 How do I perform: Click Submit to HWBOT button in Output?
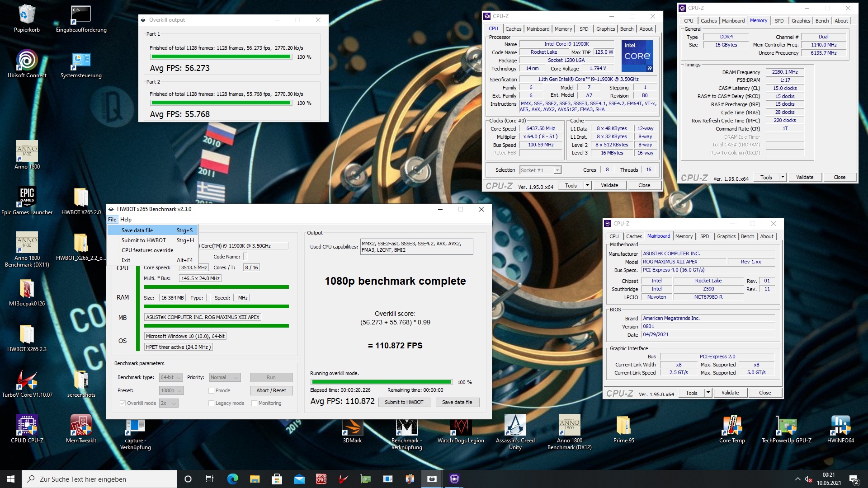pos(404,402)
